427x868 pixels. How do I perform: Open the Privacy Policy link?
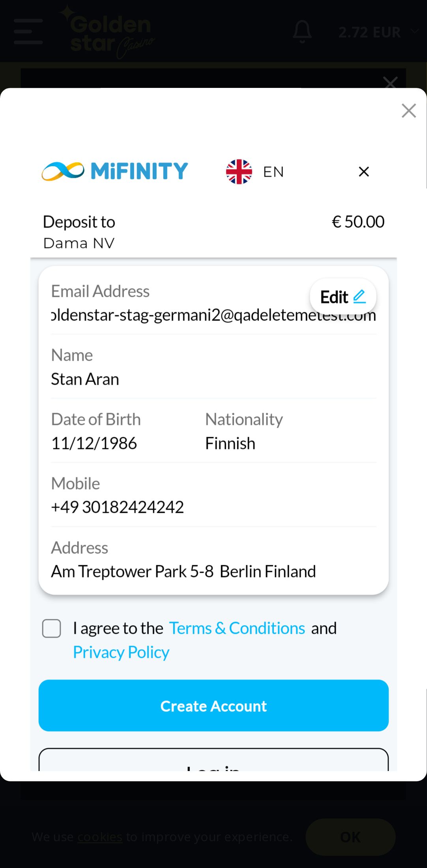point(121,652)
